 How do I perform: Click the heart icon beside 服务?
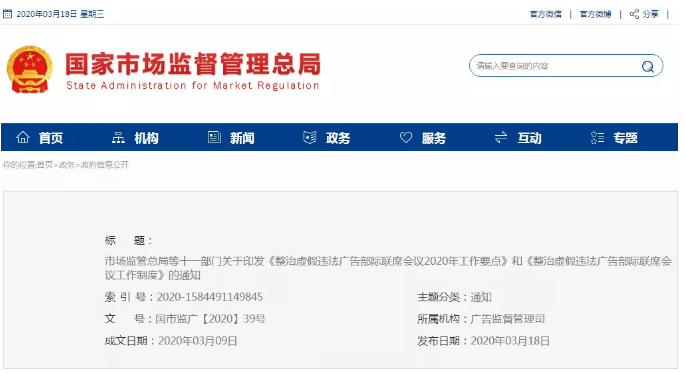point(406,138)
